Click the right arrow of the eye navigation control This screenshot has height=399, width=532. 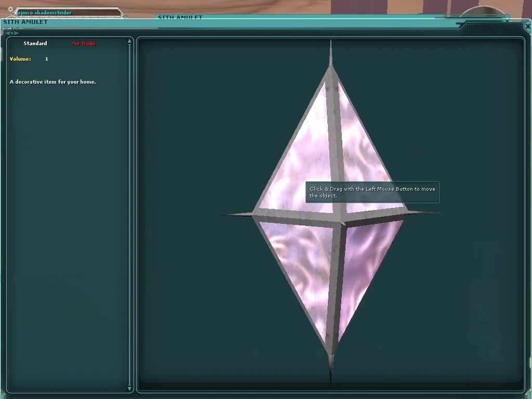tap(17, 32)
